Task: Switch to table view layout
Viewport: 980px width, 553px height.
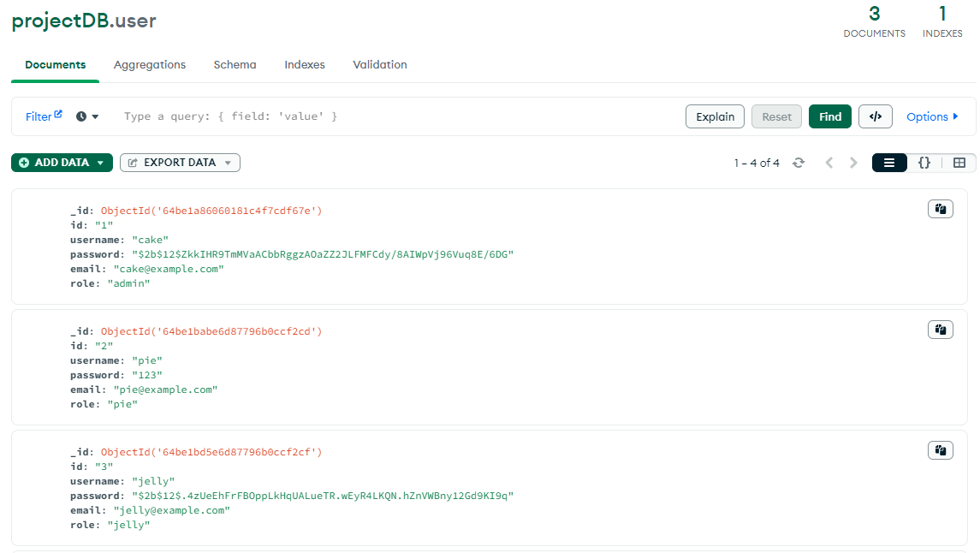Action: 959,164
